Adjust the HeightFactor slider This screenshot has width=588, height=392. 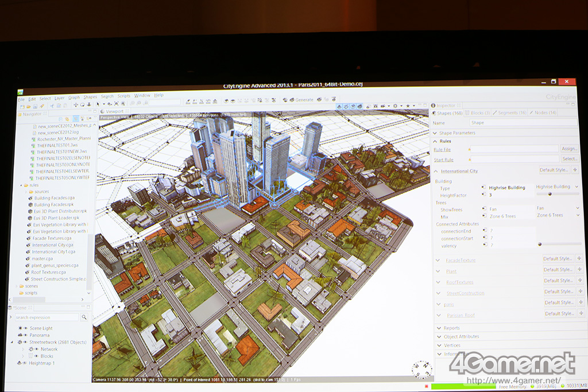click(x=550, y=195)
